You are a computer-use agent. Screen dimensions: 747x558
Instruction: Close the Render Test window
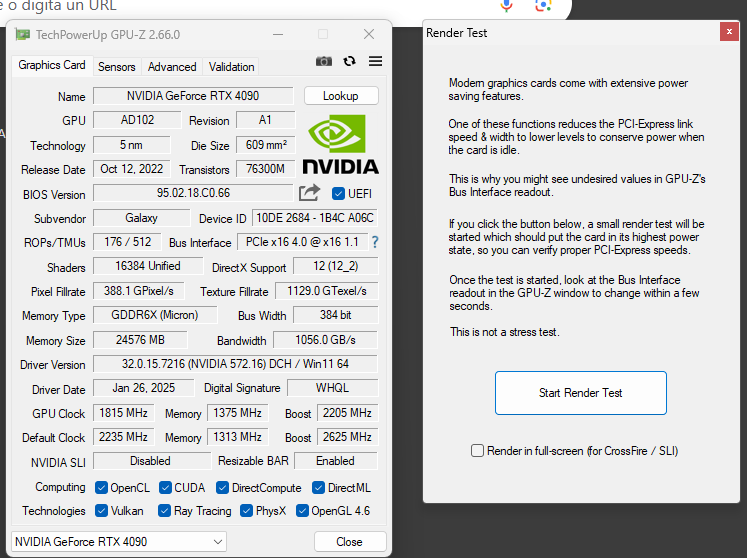(x=729, y=32)
